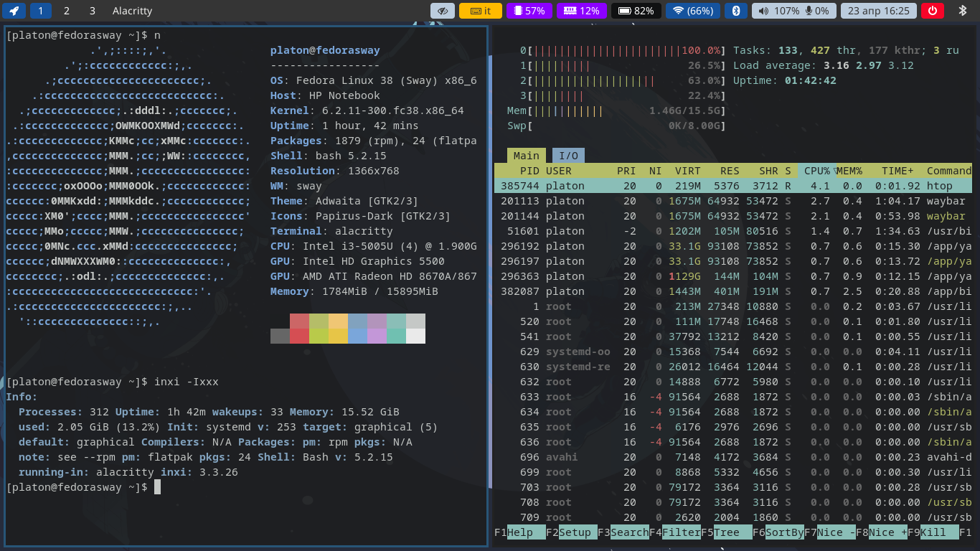Screen dimensions: 980x551
Task: Click F8 Nice + in htop footer
Action: (x=882, y=532)
